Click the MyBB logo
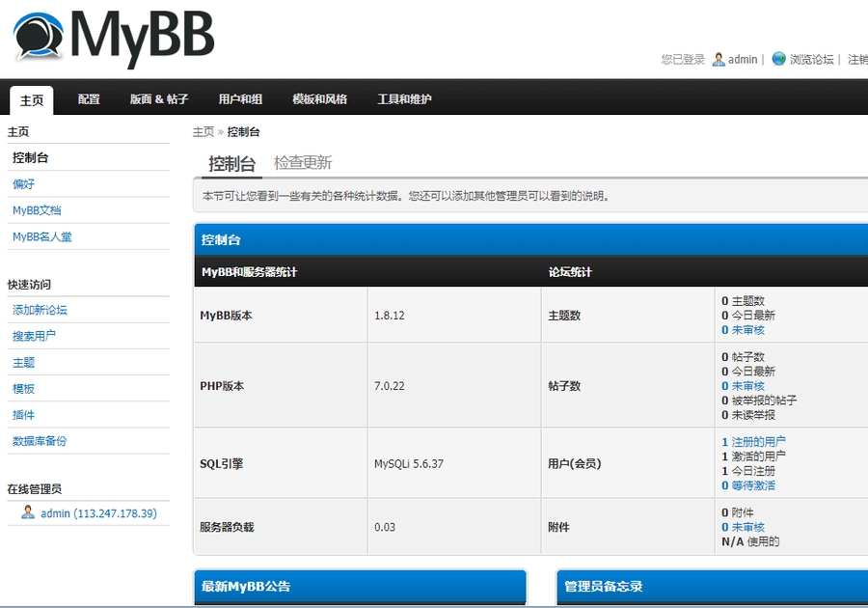 point(114,38)
